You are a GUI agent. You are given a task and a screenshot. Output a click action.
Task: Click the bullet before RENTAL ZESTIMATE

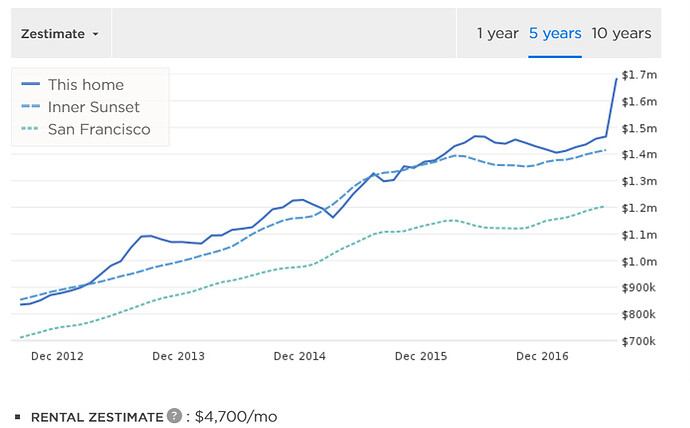[x=18, y=417]
